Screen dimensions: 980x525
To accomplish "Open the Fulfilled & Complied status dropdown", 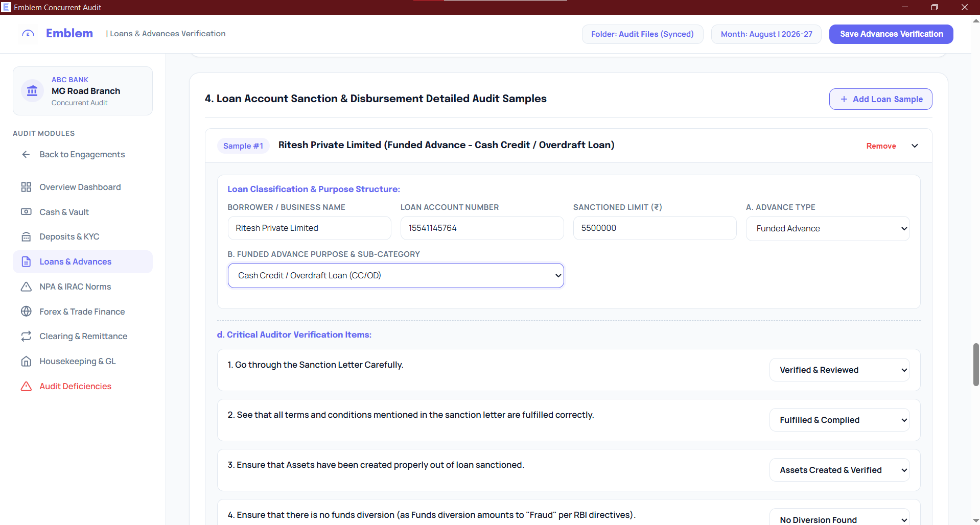I will click(x=839, y=420).
